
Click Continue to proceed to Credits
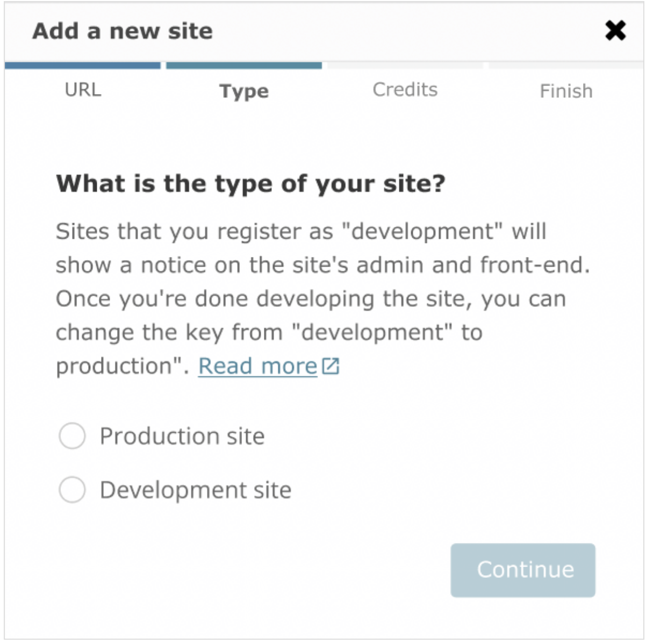(523, 570)
